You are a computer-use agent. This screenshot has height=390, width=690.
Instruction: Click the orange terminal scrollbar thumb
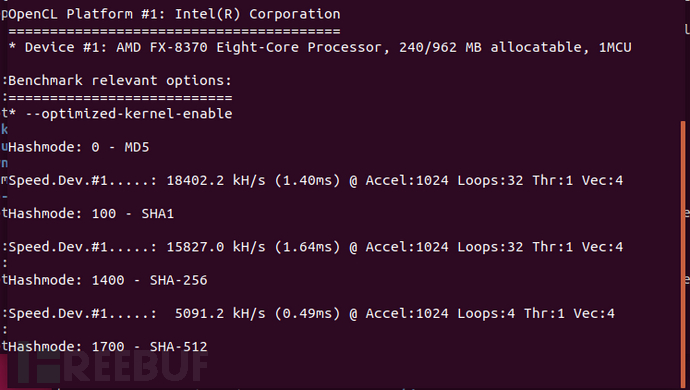[683, 254]
